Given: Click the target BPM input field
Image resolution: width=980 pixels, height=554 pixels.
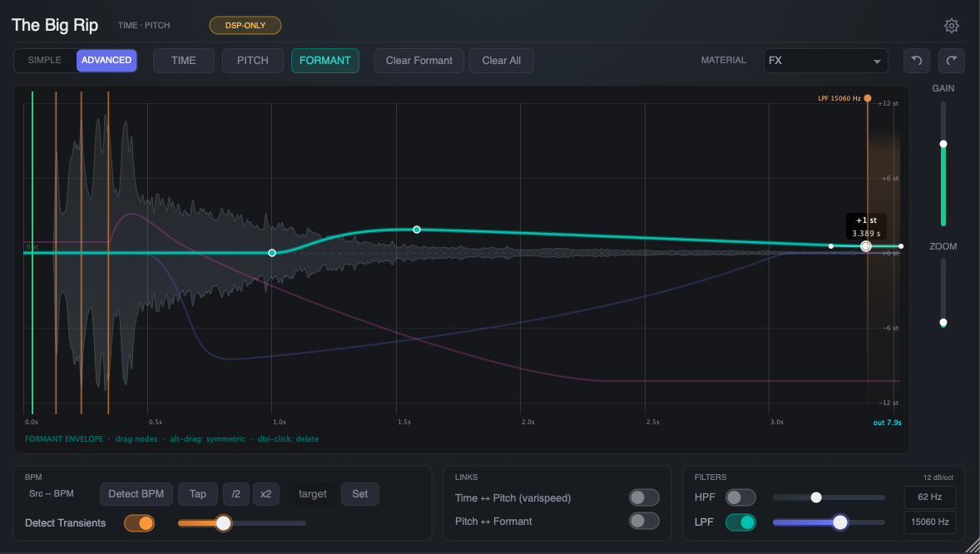Looking at the screenshot, I should (x=313, y=494).
